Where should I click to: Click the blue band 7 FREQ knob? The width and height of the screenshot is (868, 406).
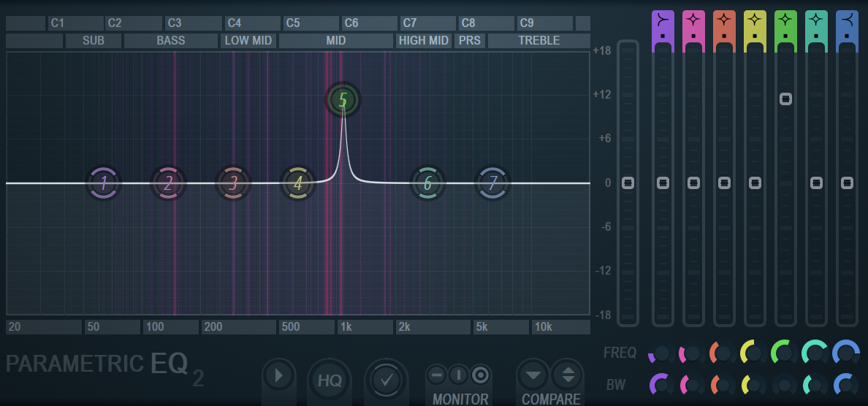coord(846,353)
